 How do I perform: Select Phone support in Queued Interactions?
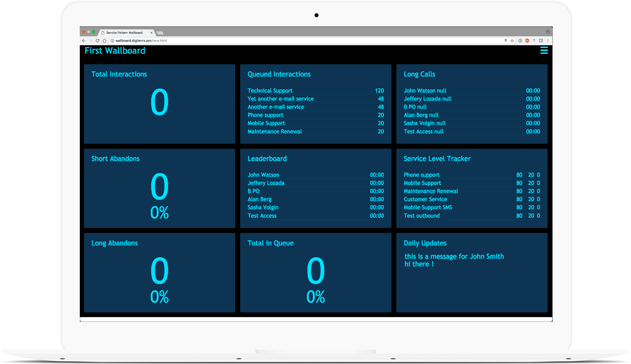pos(265,115)
